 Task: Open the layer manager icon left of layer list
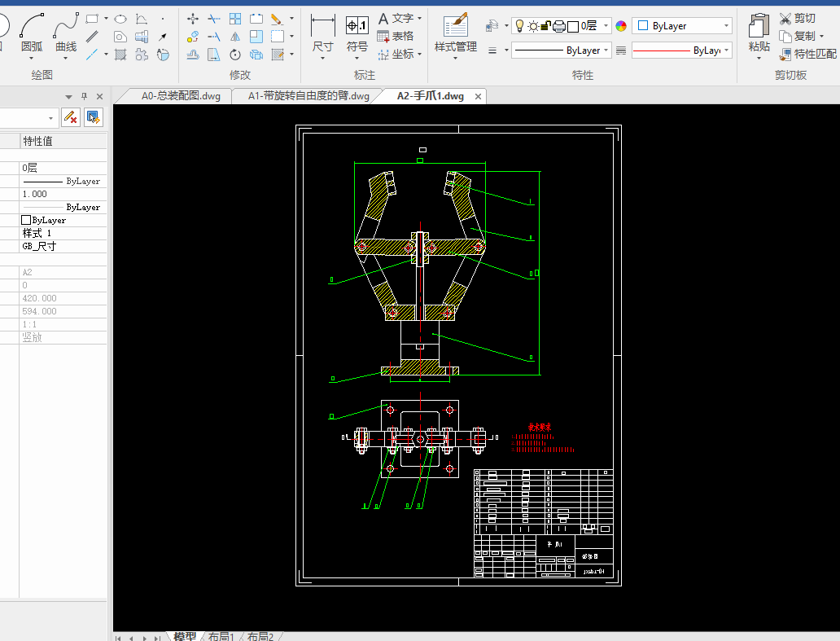pyautogui.click(x=492, y=25)
